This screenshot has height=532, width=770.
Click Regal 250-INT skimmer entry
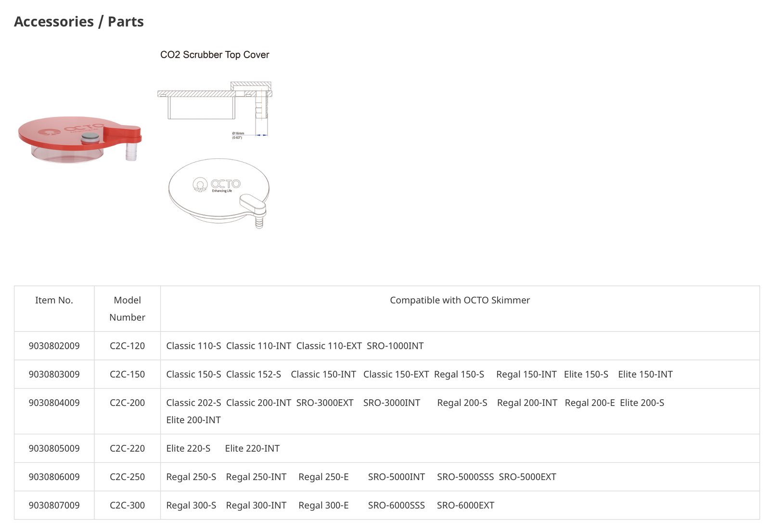pos(256,477)
